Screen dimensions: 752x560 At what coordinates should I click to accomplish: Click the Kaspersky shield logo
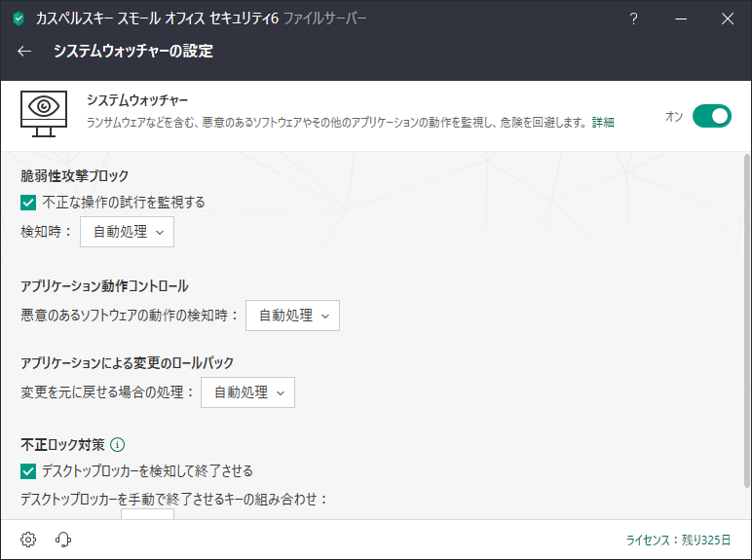tap(19, 19)
